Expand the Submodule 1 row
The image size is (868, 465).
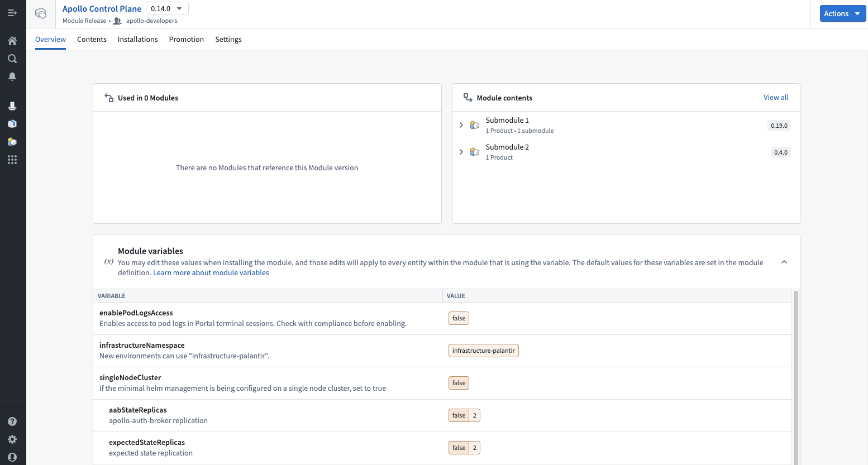click(461, 125)
